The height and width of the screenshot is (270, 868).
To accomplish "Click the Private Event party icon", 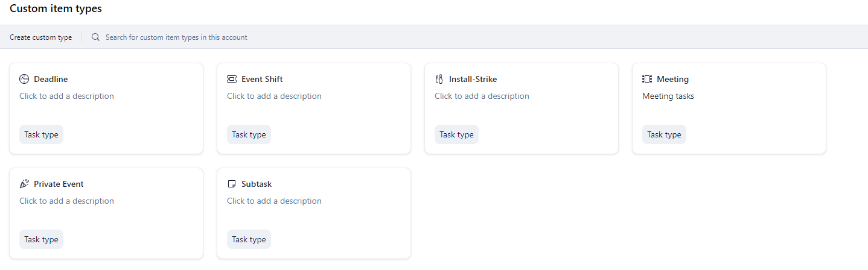I will [x=24, y=184].
